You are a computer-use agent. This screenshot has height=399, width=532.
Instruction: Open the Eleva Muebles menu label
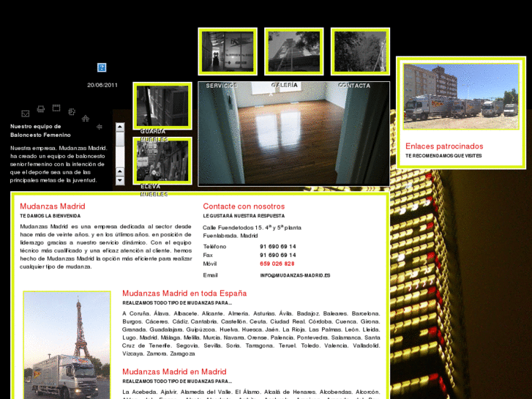point(154,190)
